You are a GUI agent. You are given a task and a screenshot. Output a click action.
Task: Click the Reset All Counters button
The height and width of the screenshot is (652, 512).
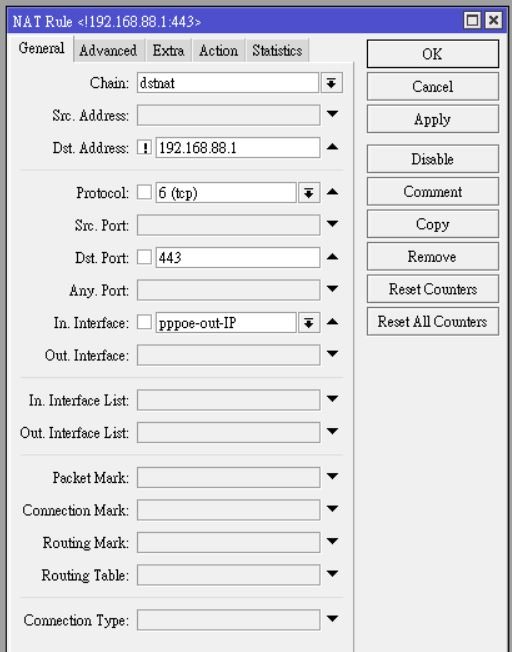433,321
